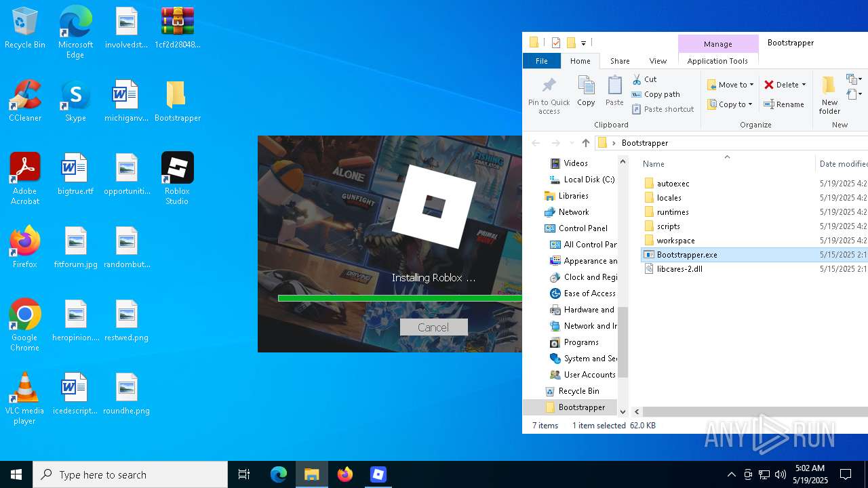Cancel the Roblox installation
The height and width of the screenshot is (488, 868).
click(433, 327)
